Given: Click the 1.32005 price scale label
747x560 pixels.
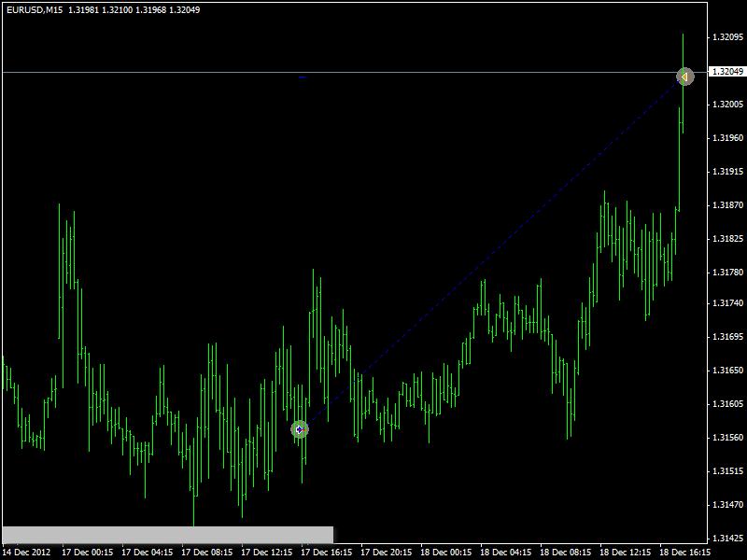Looking at the screenshot, I should click(727, 105).
